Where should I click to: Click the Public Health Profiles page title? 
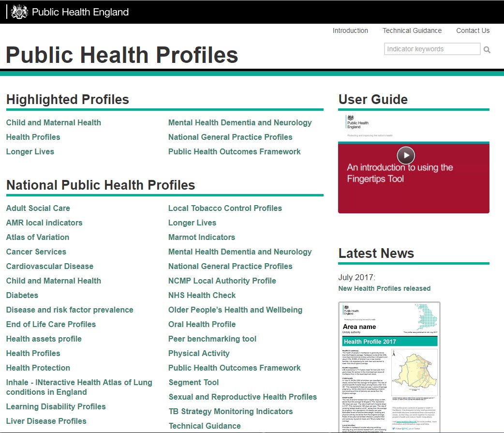click(x=122, y=55)
